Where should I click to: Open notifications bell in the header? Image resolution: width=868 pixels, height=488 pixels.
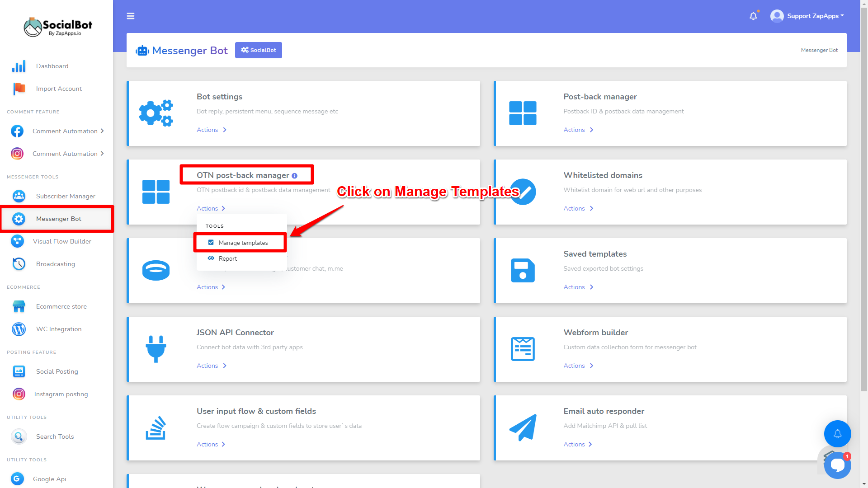(753, 16)
